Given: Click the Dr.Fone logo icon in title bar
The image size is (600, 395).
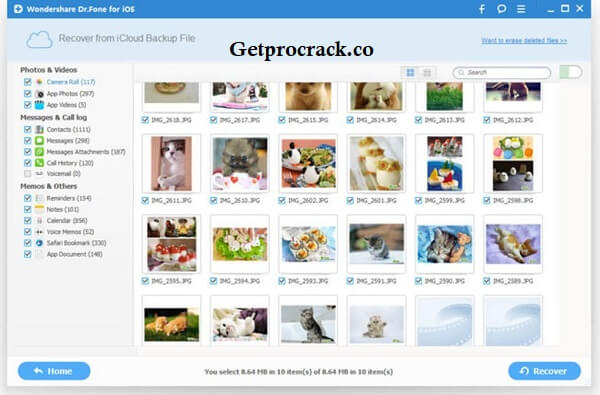Looking at the screenshot, I should click(18, 9).
